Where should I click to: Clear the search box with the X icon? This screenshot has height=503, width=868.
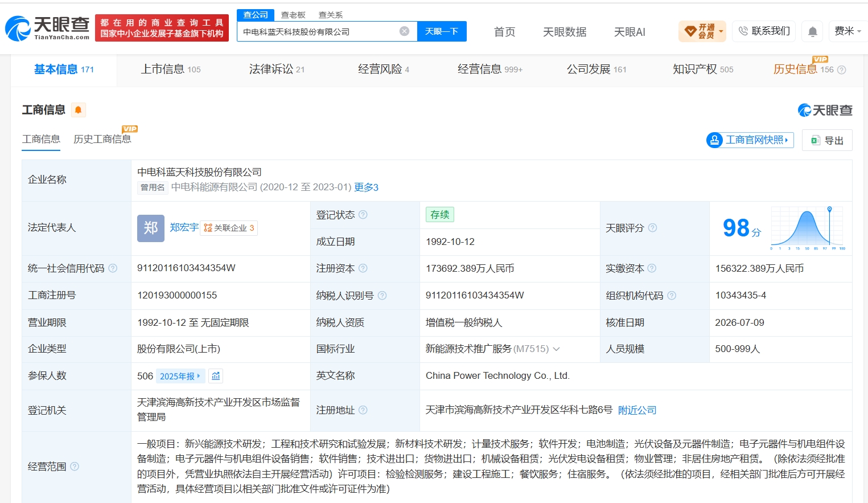(404, 31)
